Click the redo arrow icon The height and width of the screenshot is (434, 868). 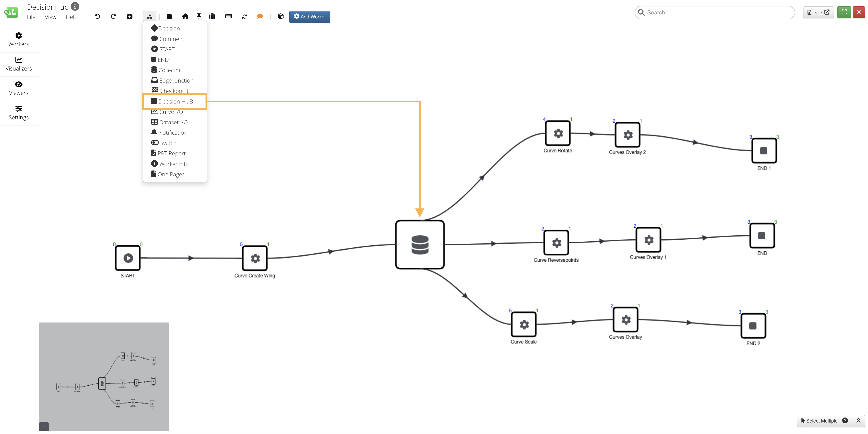[114, 16]
